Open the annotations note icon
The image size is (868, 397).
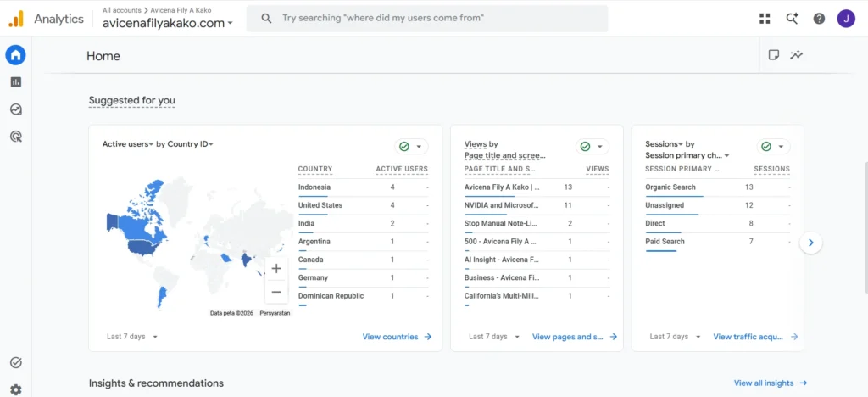point(774,55)
